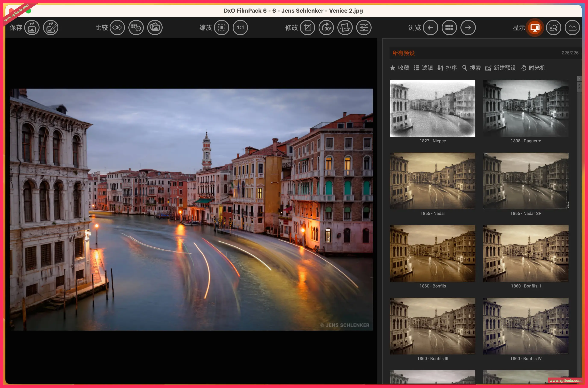Image resolution: width=588 pixels, height=388 pixels.
Task: Click 收藏 favorites filter
Action: tap(399, 68)
